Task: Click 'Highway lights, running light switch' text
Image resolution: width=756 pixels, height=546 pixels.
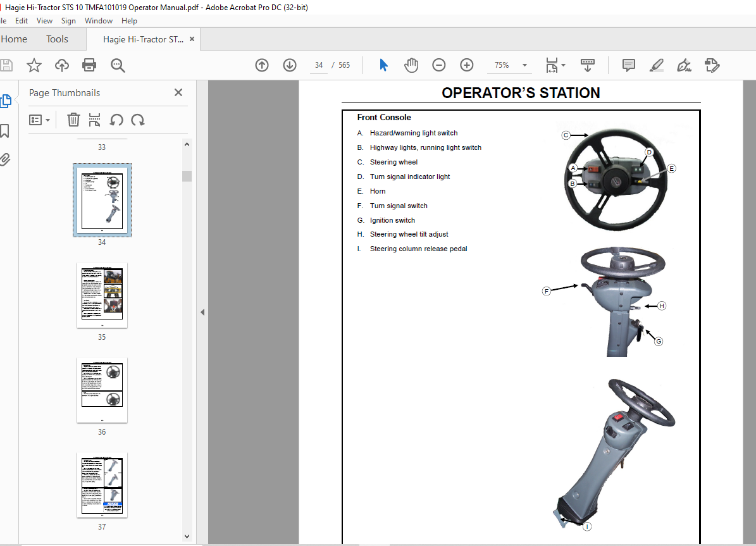Action: coord(426,147)
